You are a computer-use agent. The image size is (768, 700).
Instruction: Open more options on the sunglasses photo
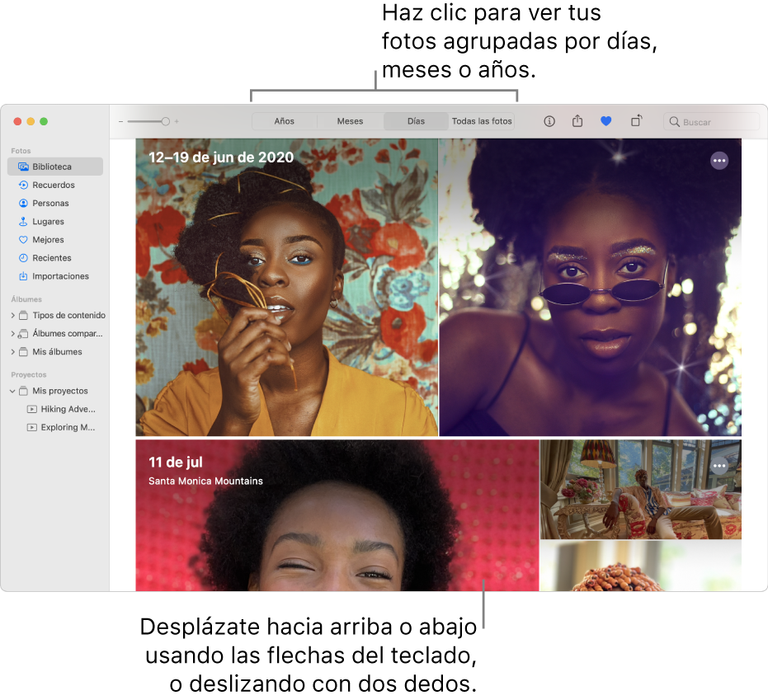pyautogui.click(x=719, y=162)
